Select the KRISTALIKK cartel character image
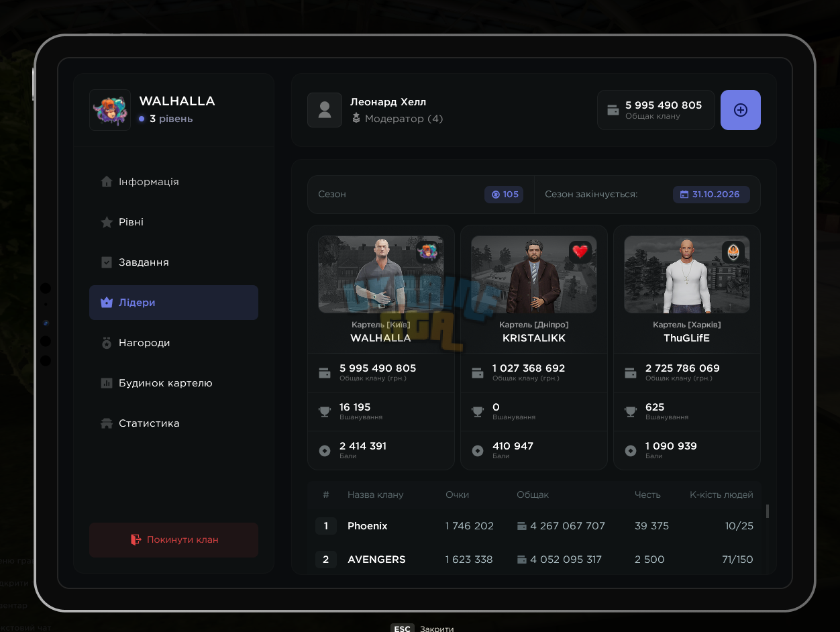The height and width of the screenshot is (632, 840). [534, 274]
